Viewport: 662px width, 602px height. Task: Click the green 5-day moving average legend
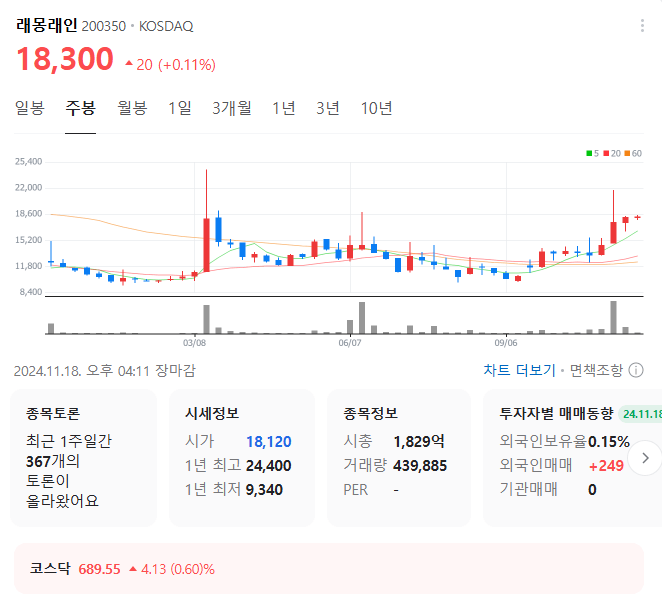click(x=592, y=153)
